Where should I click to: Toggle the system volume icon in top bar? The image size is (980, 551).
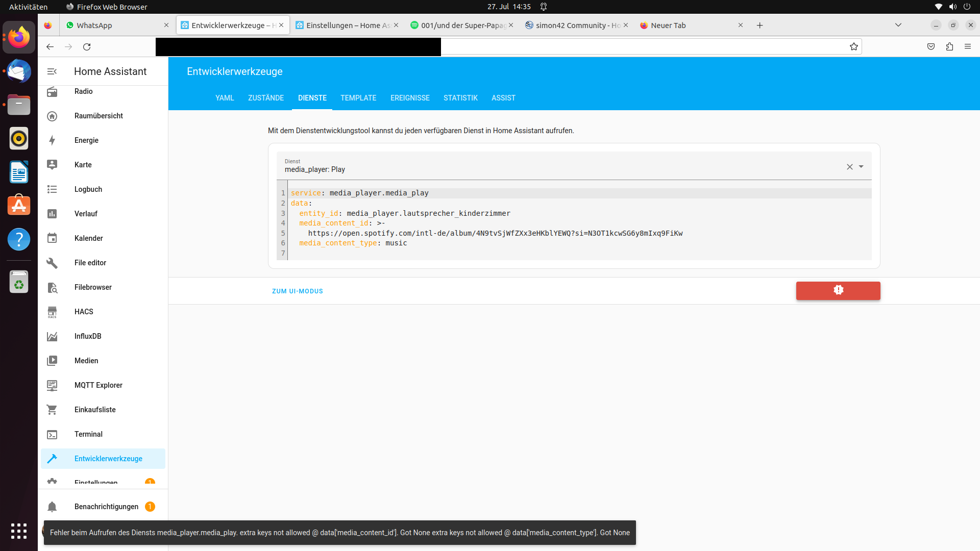[x=952, y=7]
